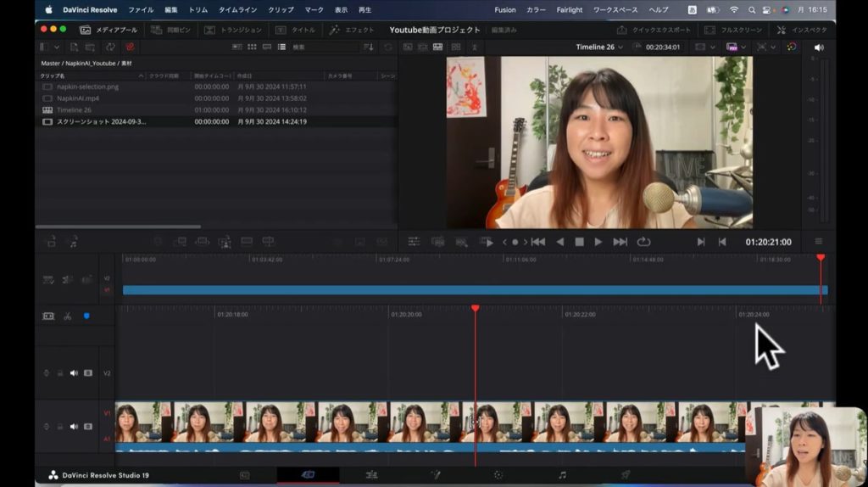Select the NapkinAI.mp4 clip

click(x=77, y=98)
